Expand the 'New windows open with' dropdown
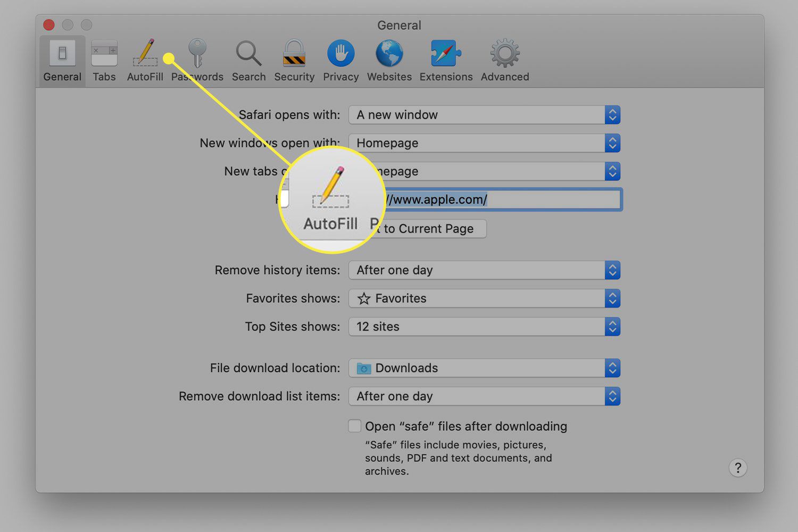Screen dimensions: 798x532 [x=484, y=143]
